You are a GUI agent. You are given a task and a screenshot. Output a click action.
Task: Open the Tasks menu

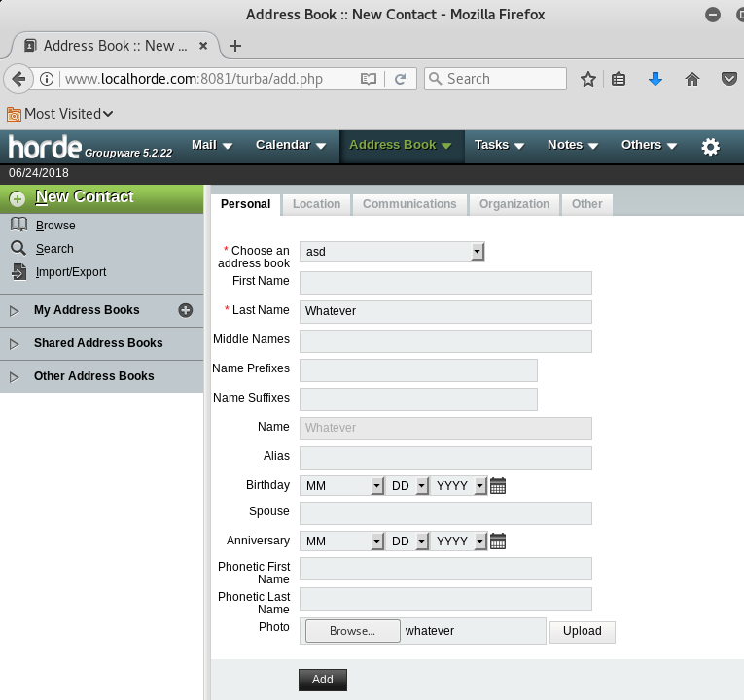[499, 145]
